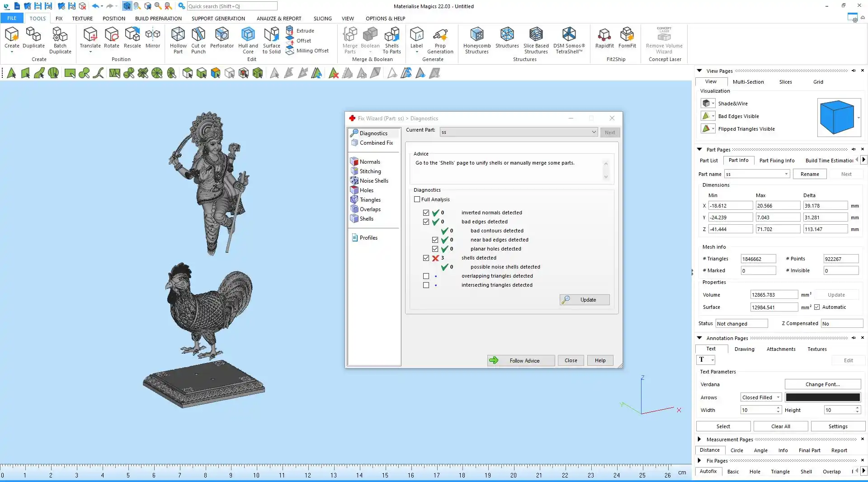The image size is (868, 482).
Task: Click the black arrow color swatch
Action: (822, 397)
